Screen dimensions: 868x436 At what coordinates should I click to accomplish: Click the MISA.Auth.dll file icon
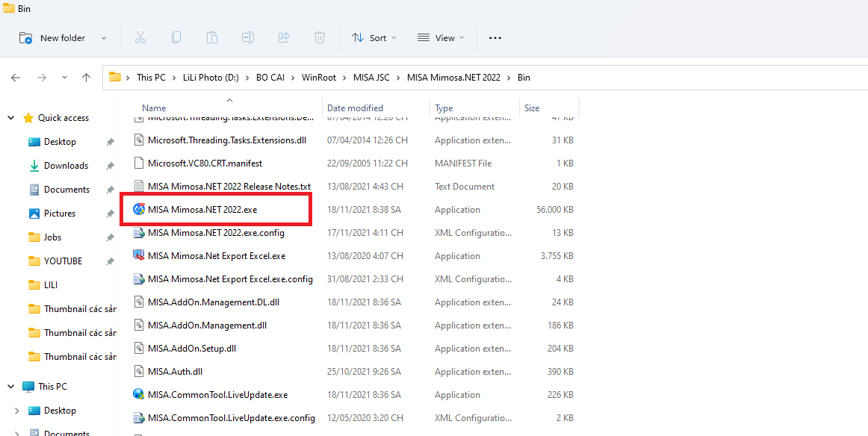(138, 371)
